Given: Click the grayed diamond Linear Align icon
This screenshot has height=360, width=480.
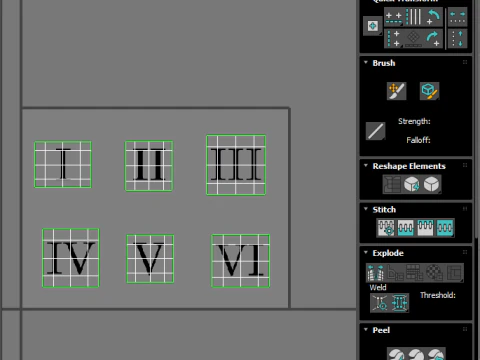Looking at the screenshot, I should click(x=414, y=39).
